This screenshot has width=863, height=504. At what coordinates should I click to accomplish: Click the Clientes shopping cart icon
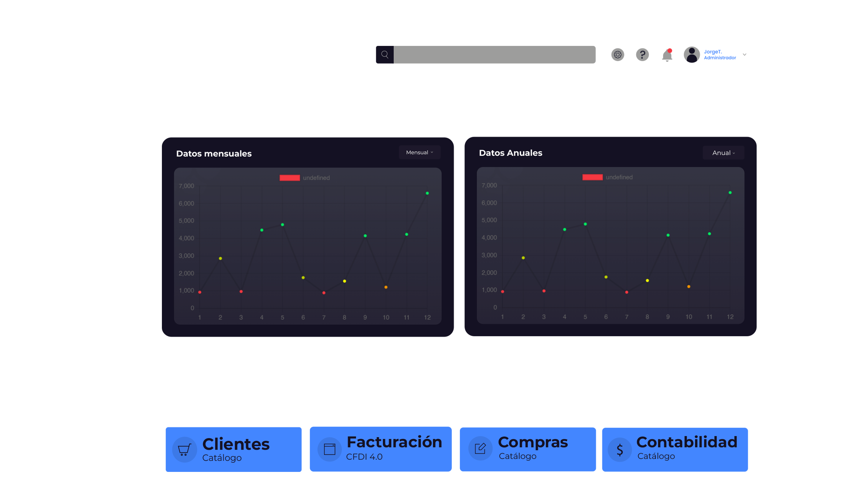tap(184, 449)
